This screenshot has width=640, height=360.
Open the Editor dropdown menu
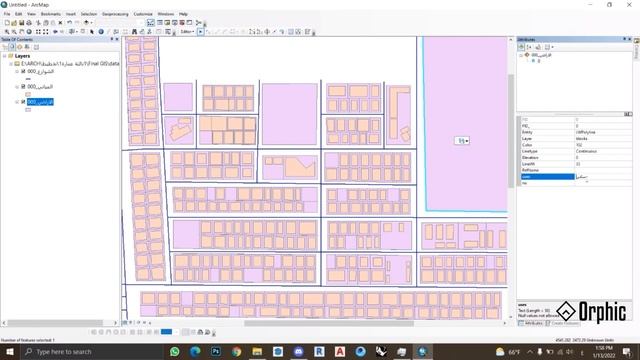(x=187, y=32)
